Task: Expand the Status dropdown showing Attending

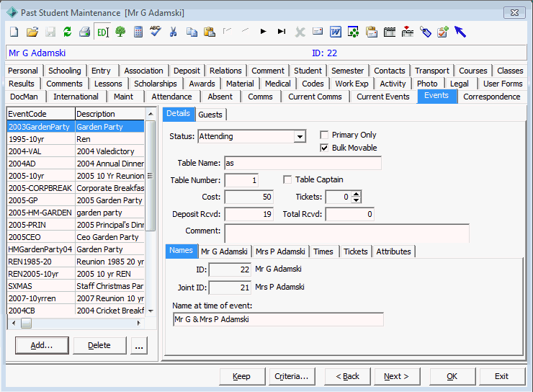Action: point(300,137)
